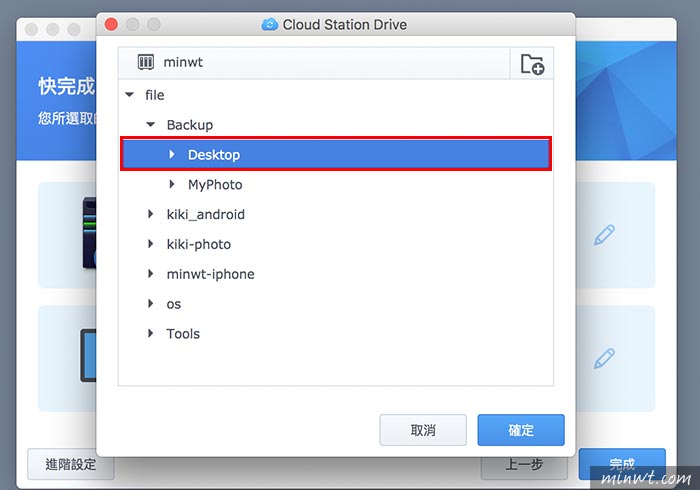The width and height of the screenshot is (700, 490).
Task: Expand the Tools folder arrow
Action: (150, 333)
